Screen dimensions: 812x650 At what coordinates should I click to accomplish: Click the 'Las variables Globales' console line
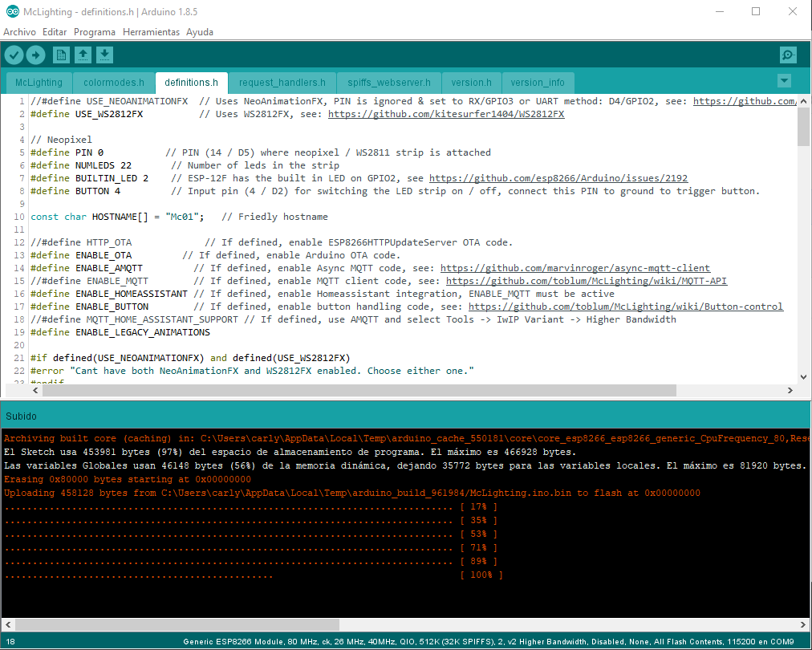coord(405,465)
